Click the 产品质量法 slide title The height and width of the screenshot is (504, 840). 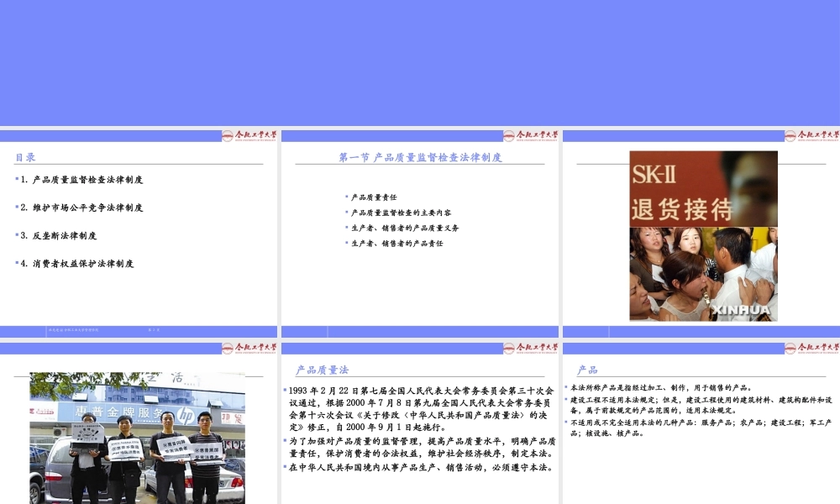[x=322, y=370]
